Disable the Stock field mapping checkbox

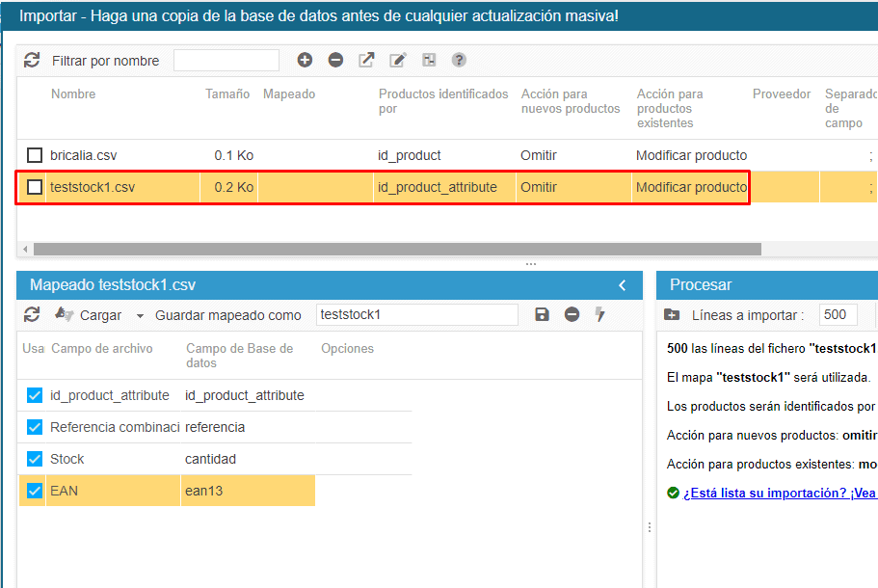click(x=35, y=459)
